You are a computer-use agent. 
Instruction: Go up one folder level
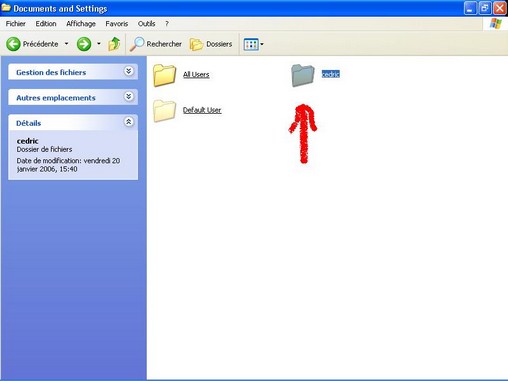coord(114,44)
